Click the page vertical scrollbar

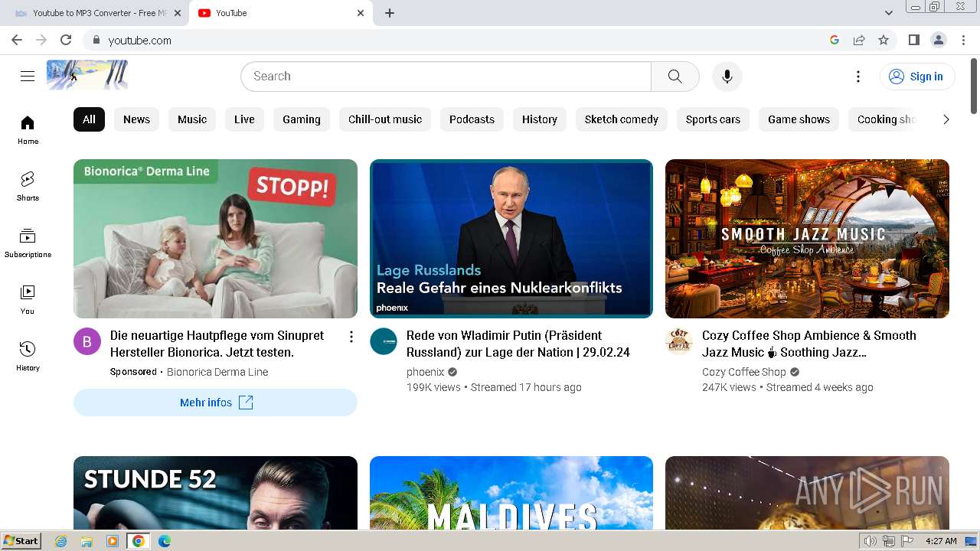point(974,86)
